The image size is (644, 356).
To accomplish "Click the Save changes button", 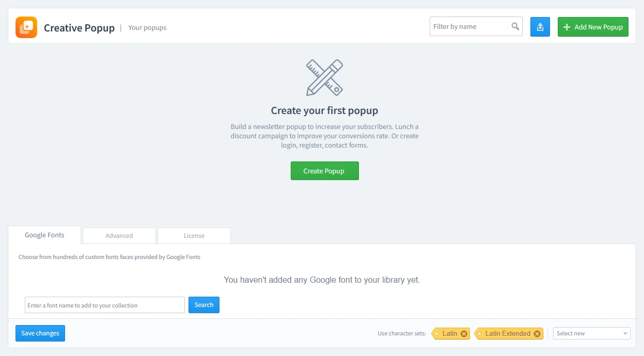I will click(x=40, y=333).
